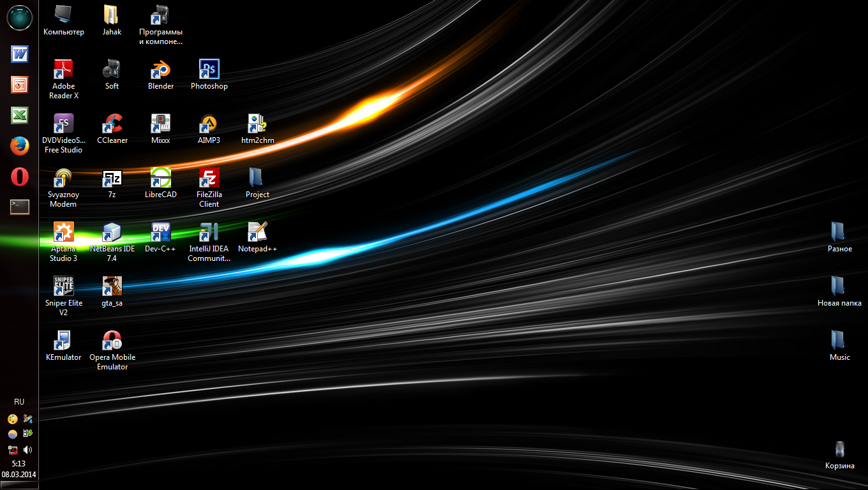
Task: Click the volume speaker tray icon
Action: pos(27,450)
